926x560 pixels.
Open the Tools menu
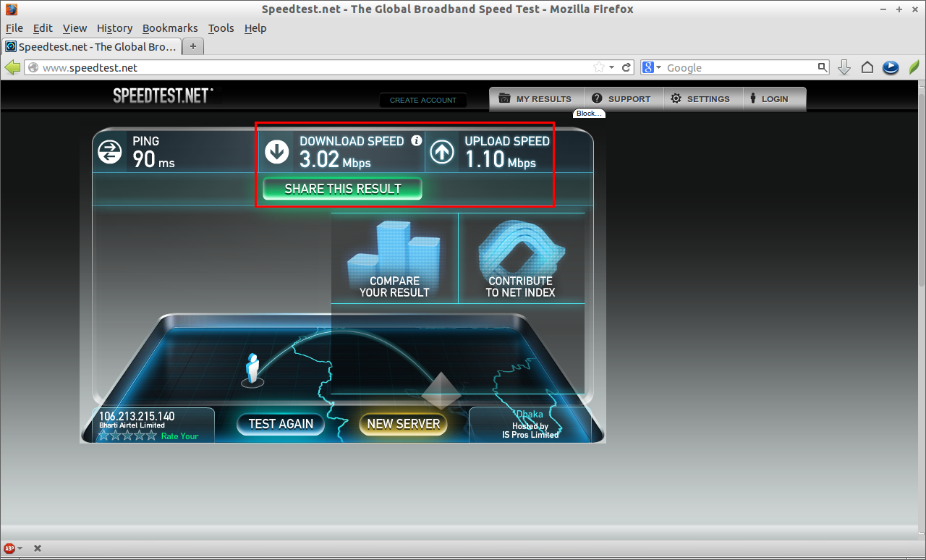221,28
